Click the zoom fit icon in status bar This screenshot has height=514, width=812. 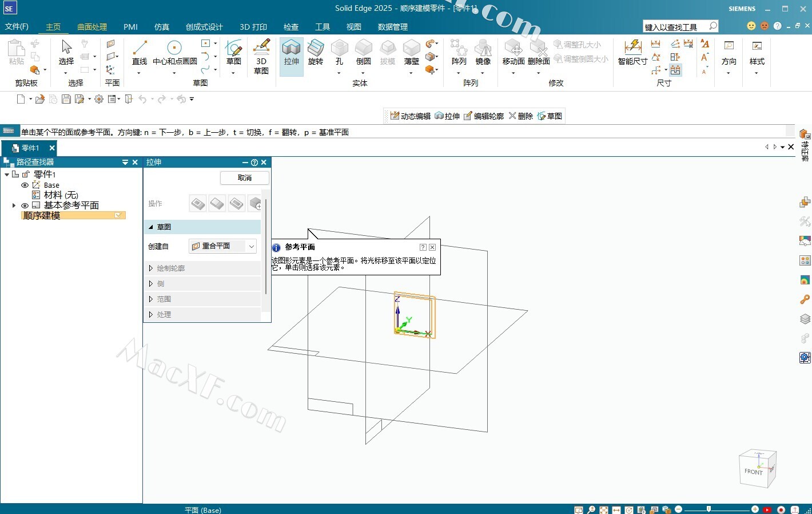[x=603, y=509]
